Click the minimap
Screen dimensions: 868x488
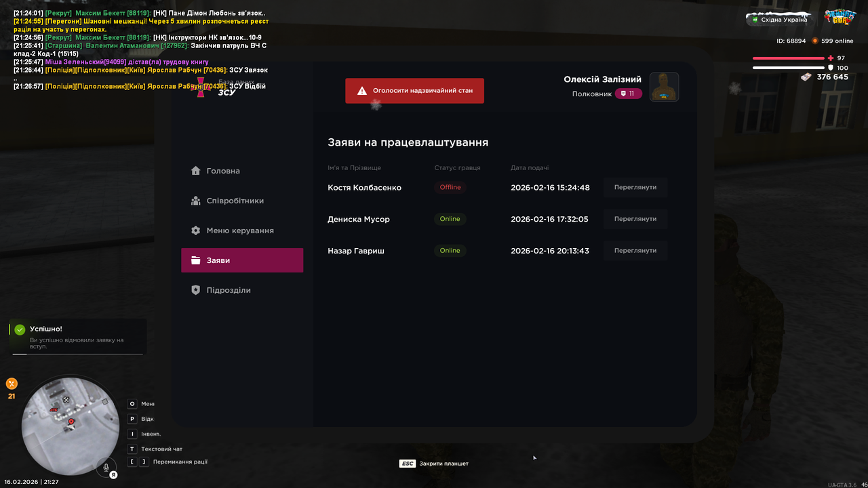click(71, 425)
